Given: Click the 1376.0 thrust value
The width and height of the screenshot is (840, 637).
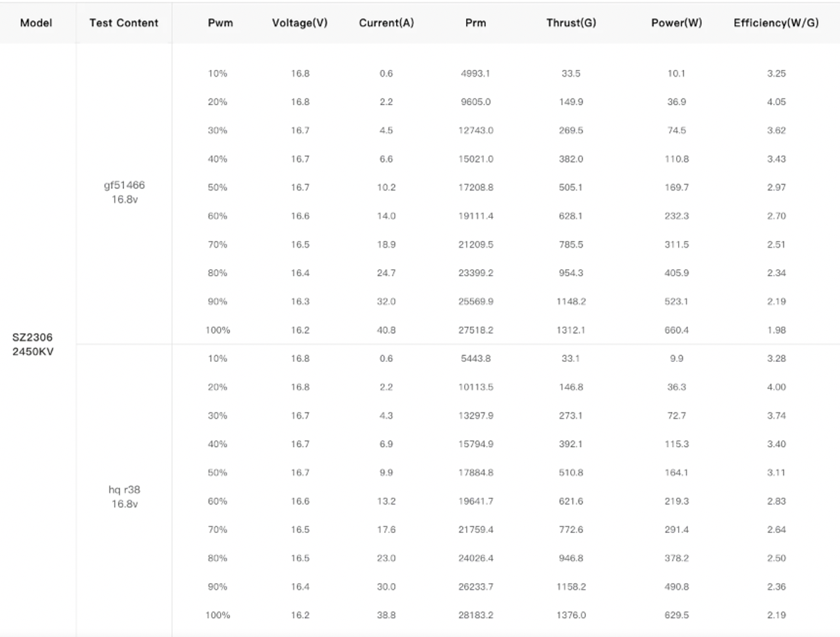Looking at the screenshot, I should (x=571, y=615).
